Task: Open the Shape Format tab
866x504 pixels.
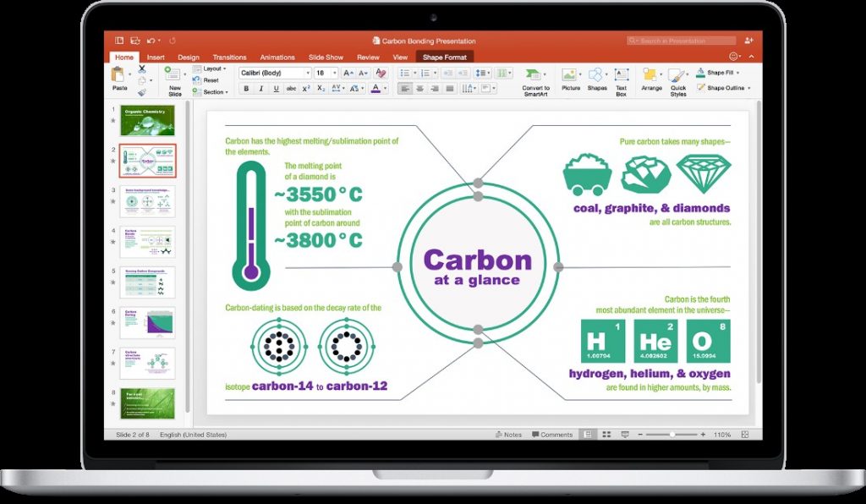Action: tap(444, 57)
